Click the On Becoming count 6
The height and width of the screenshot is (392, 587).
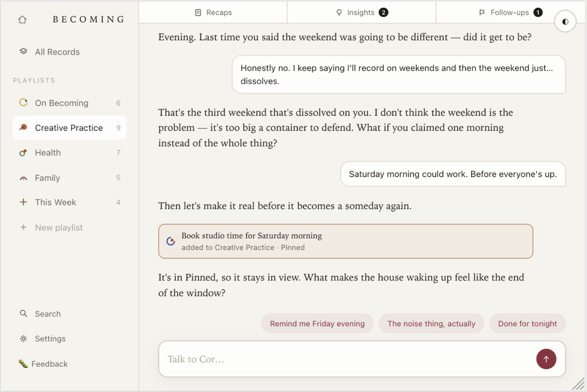click(x=118, y=103)
